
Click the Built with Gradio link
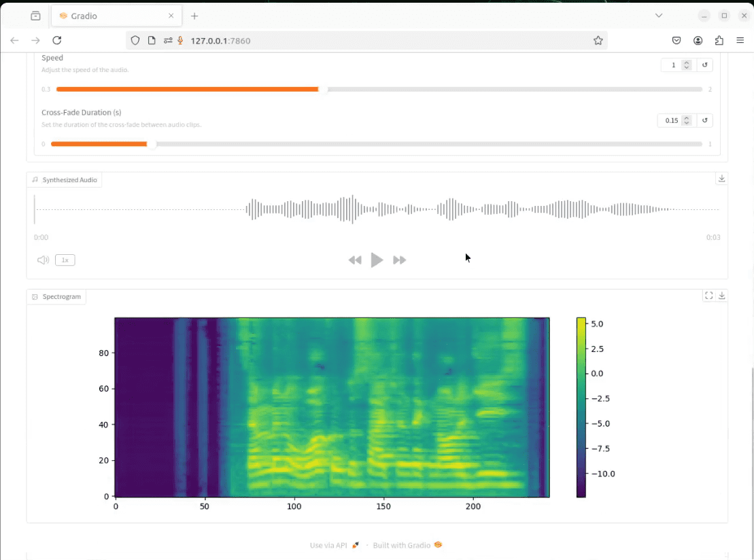pyautogui.click(x=403, y=544)
